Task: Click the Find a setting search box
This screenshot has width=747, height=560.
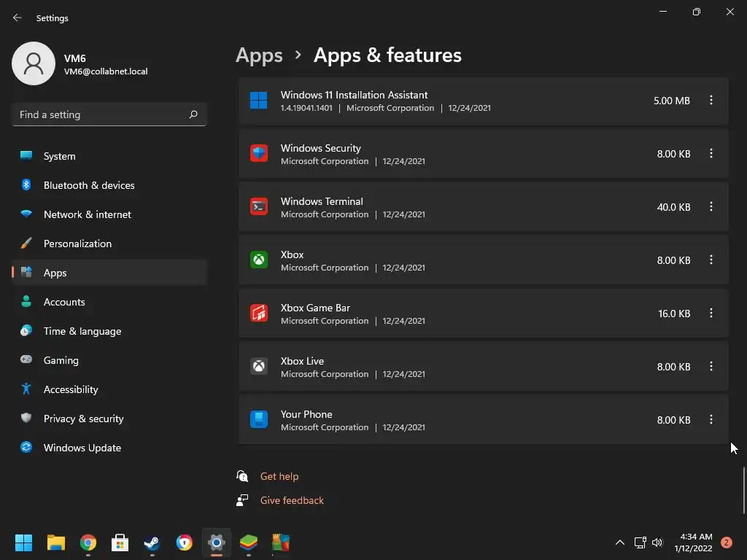Action: pyautogui.click(x=109, y=114)
